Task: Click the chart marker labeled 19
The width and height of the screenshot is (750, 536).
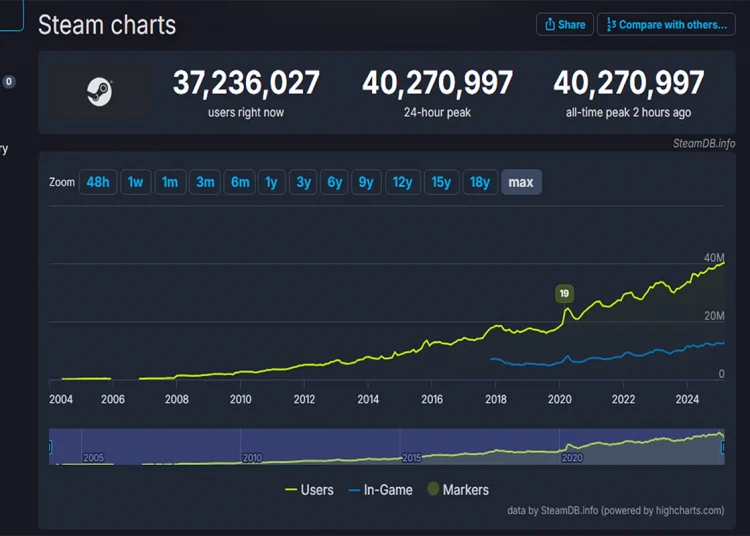Action: point(564,294)
